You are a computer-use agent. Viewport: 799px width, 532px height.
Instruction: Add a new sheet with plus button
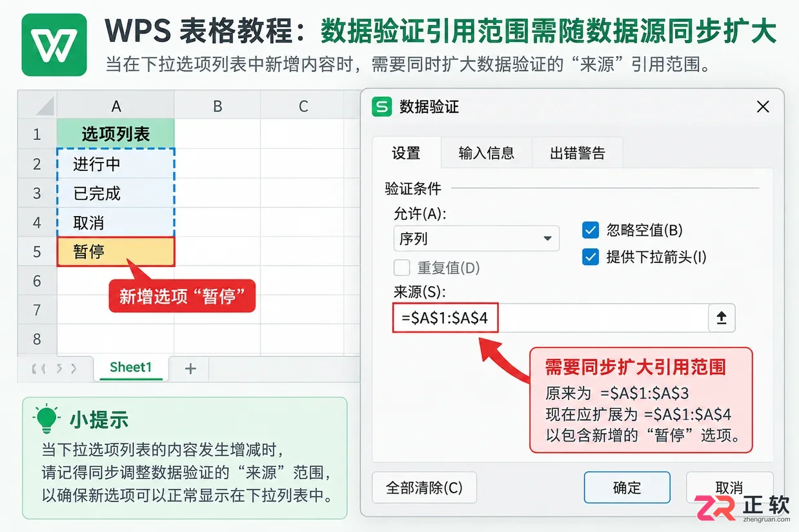190,368
